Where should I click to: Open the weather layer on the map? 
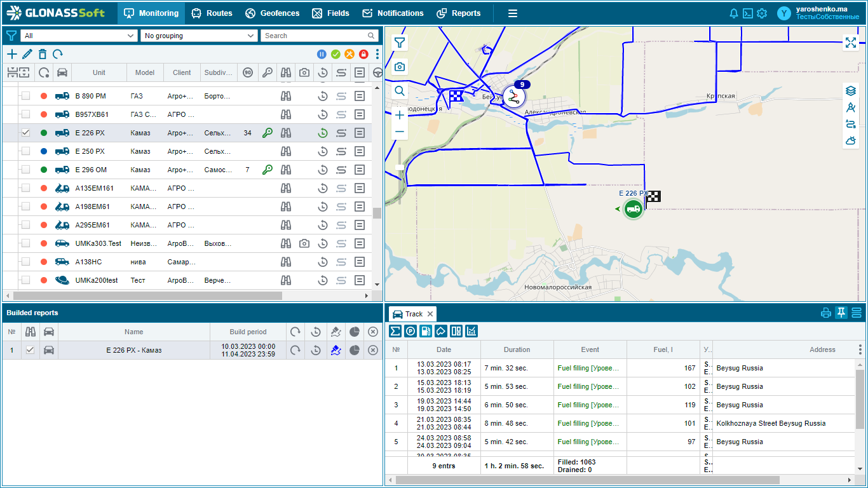coord(851,141)
